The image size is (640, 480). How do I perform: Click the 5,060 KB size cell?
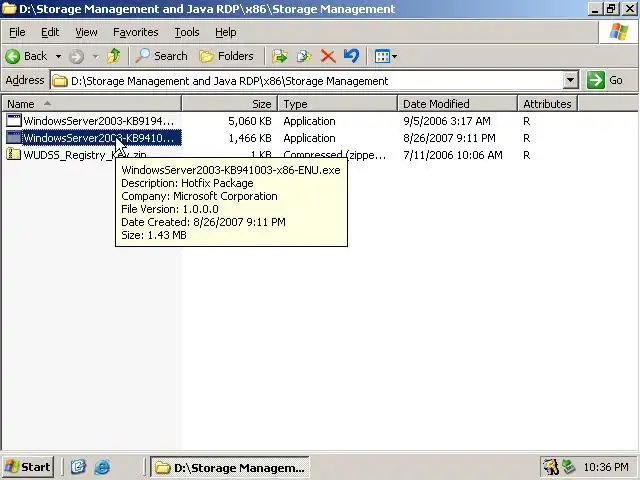click(x=250, y=121)
